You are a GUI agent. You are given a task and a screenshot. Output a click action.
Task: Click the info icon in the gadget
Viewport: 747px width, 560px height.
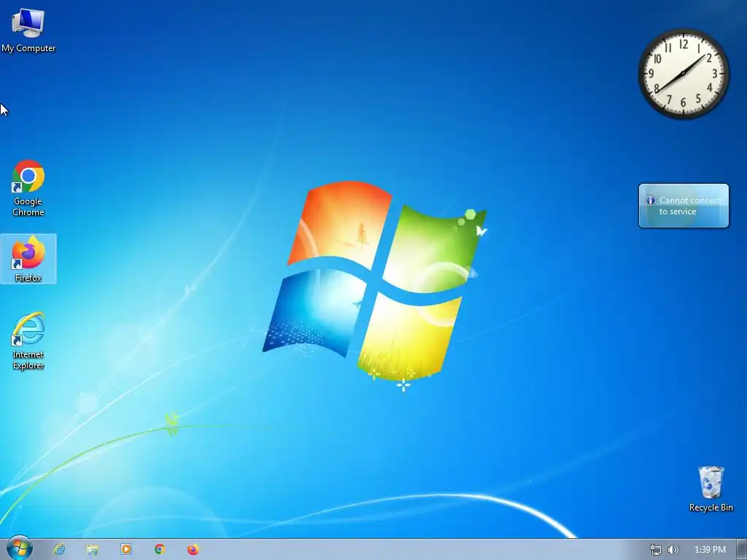point(650,201)
